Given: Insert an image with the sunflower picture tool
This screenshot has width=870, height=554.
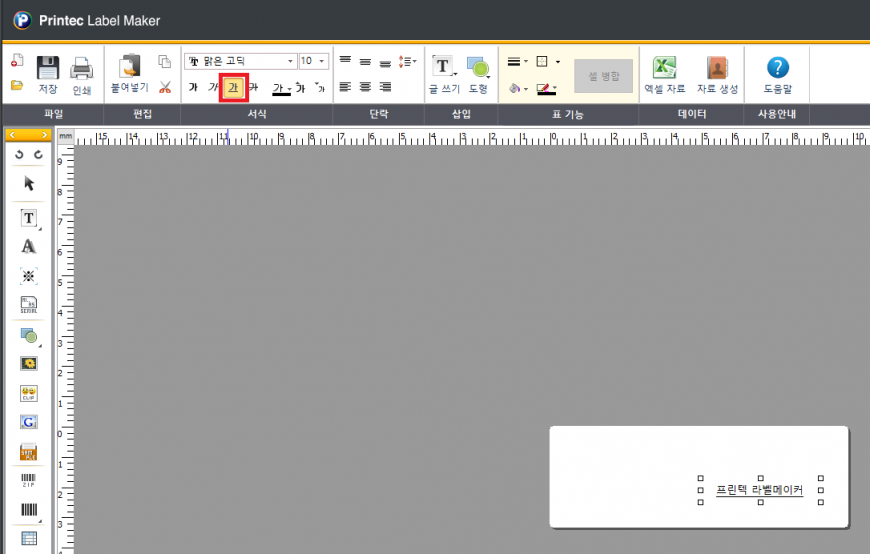Looking at the screenshot, I should pyautogui.click(x=29, y=364).
